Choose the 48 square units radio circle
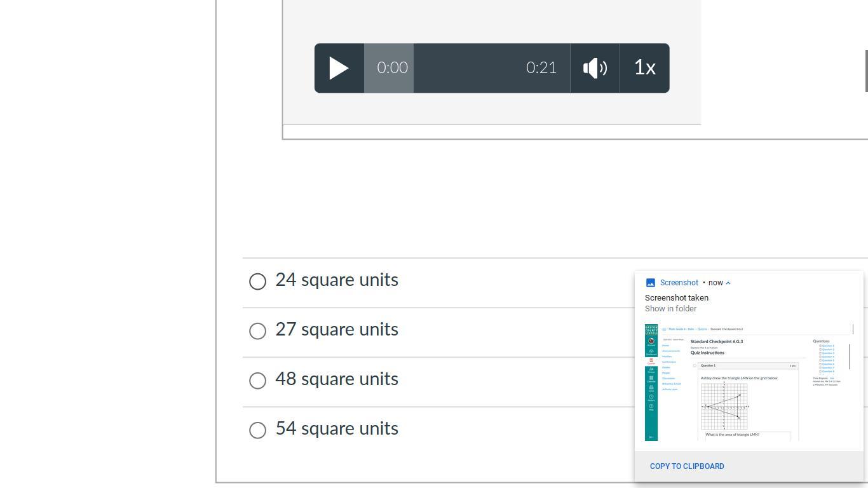 click(x=257, y=381)
